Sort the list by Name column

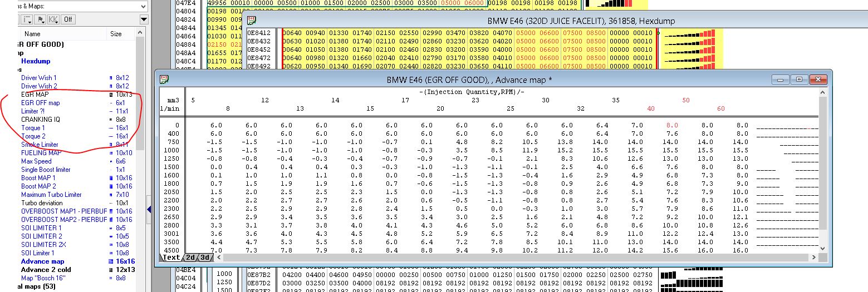32,34
